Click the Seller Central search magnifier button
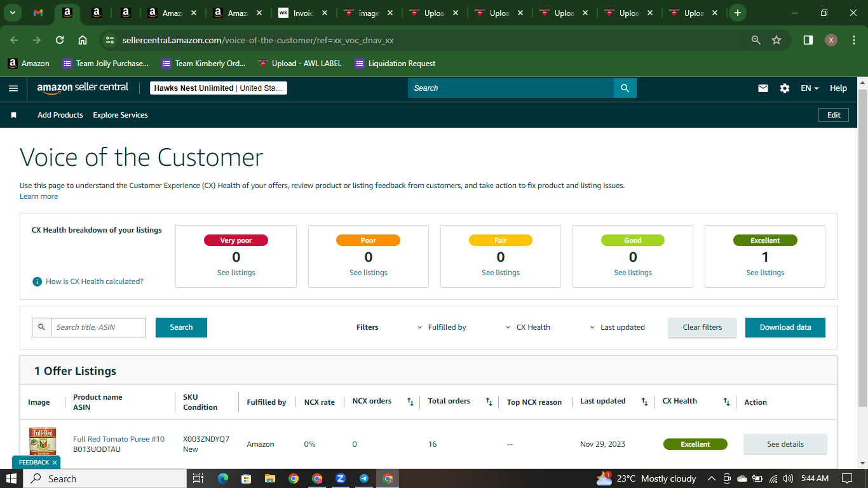868x488 pixels. click(x=625, y=88)
